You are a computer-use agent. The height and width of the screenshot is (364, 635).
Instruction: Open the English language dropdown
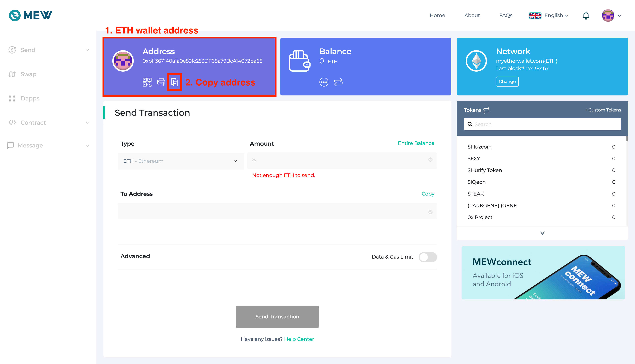point(556,15)
